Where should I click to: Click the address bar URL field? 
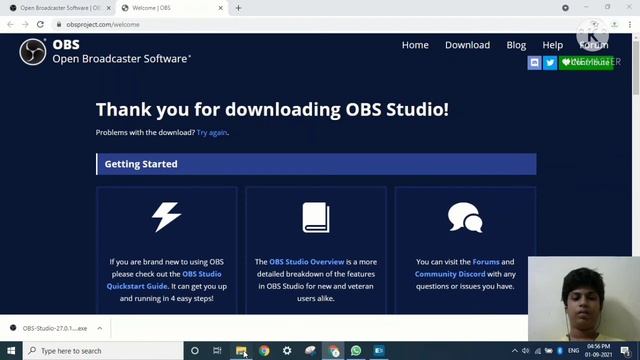pyautogui.click(x=318, y=24)
